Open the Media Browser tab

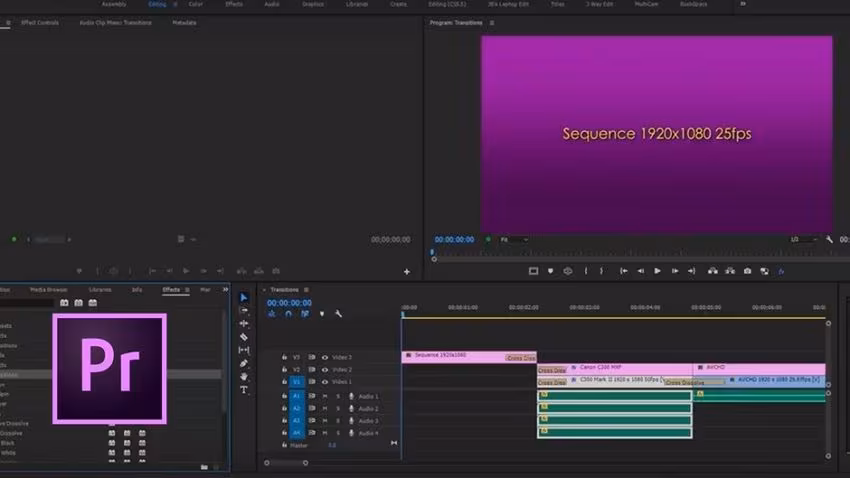(x=48, y=290)
